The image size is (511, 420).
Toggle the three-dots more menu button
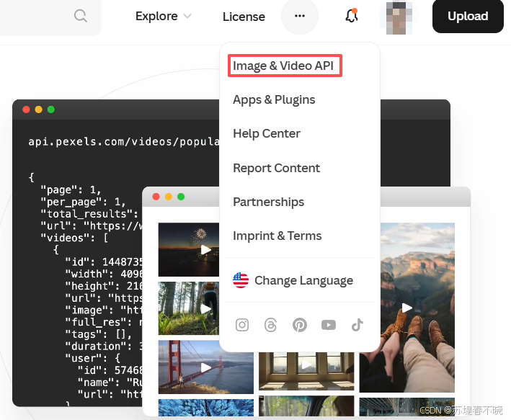[x=300, y=16]
